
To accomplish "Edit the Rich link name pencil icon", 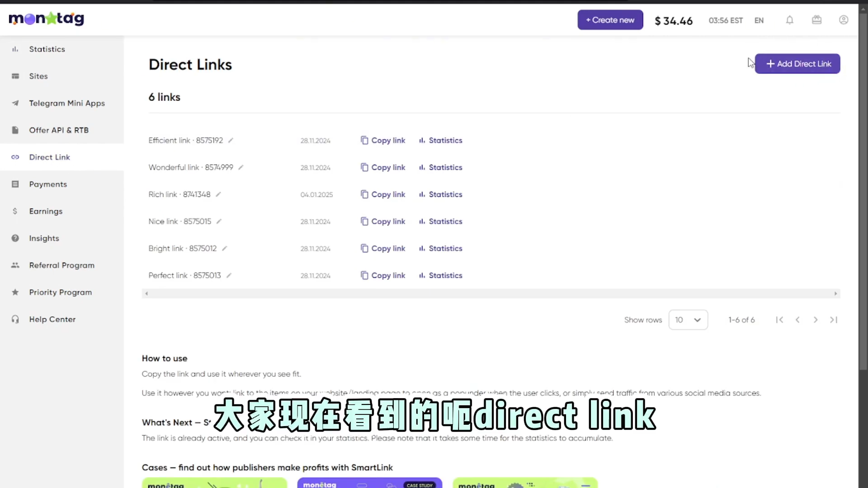I will pyautogui.click(x=218, y=194).
